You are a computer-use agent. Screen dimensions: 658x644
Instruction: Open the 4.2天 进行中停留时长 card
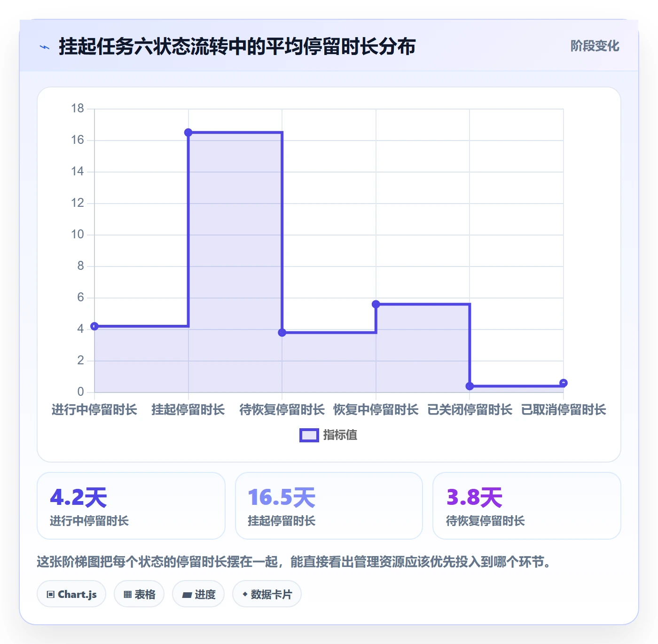131,506
